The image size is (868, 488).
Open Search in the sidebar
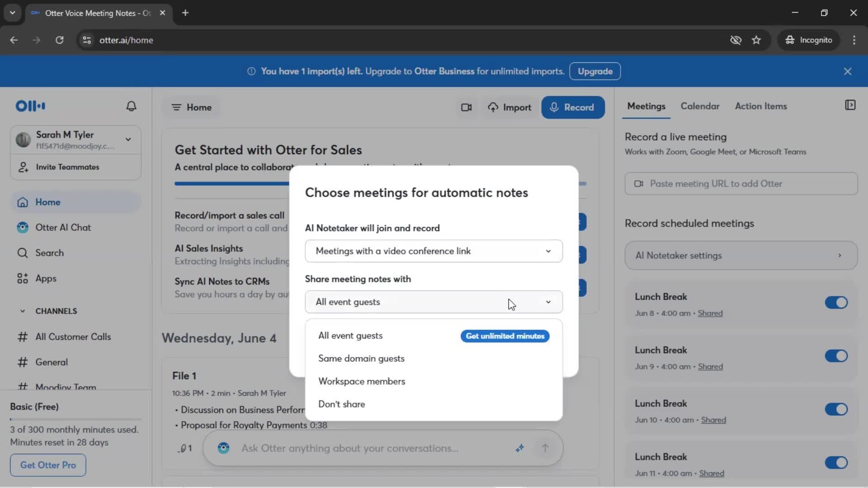pyautogui.click(x=49, y=253)
